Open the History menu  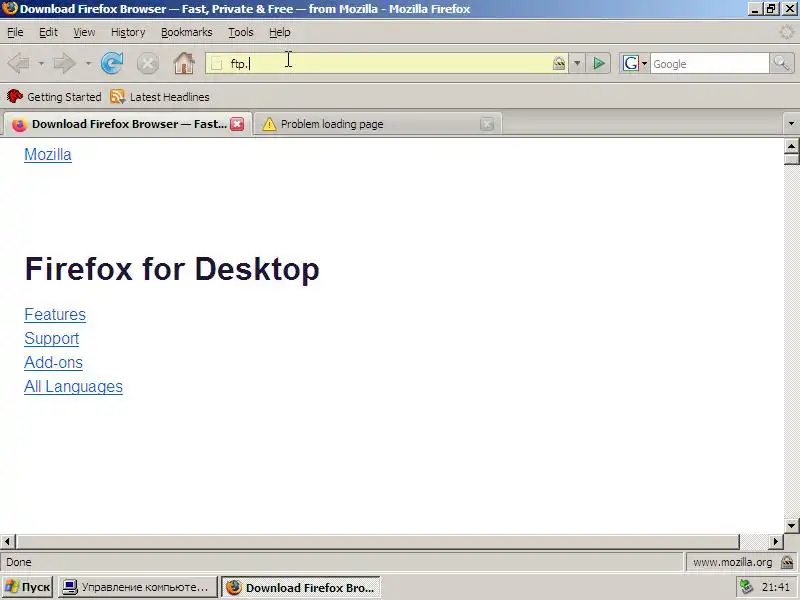tap(128, 32)
